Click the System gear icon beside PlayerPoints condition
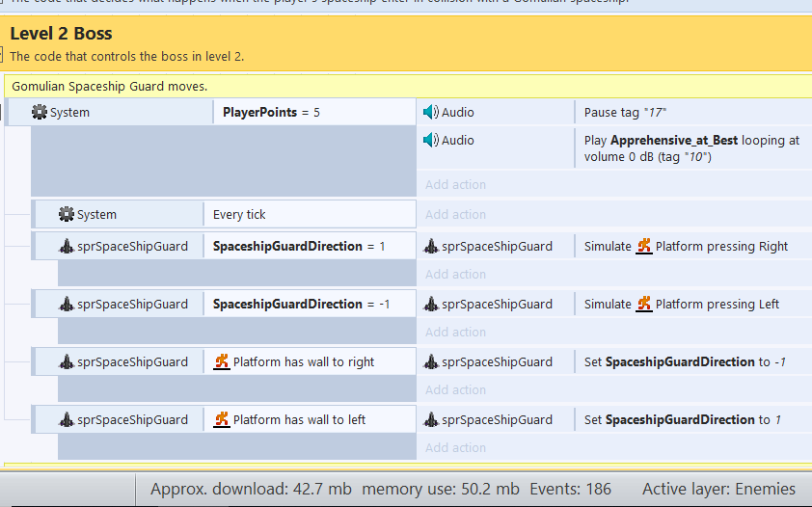The image size is (812, 507). pos(40,113)
